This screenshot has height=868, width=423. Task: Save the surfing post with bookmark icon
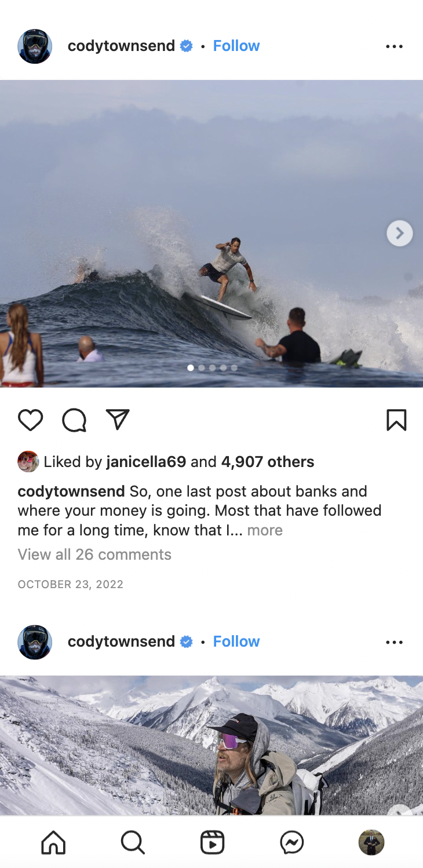(x=396, y=420)
